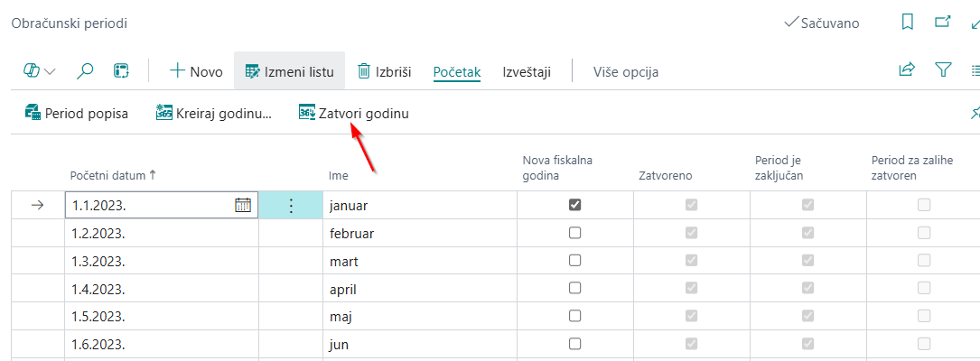Click the share icon in toolbar
Image resolution: width=980 pixels, height=361 pixels.
pyautogui.click(x=906, y=70)
